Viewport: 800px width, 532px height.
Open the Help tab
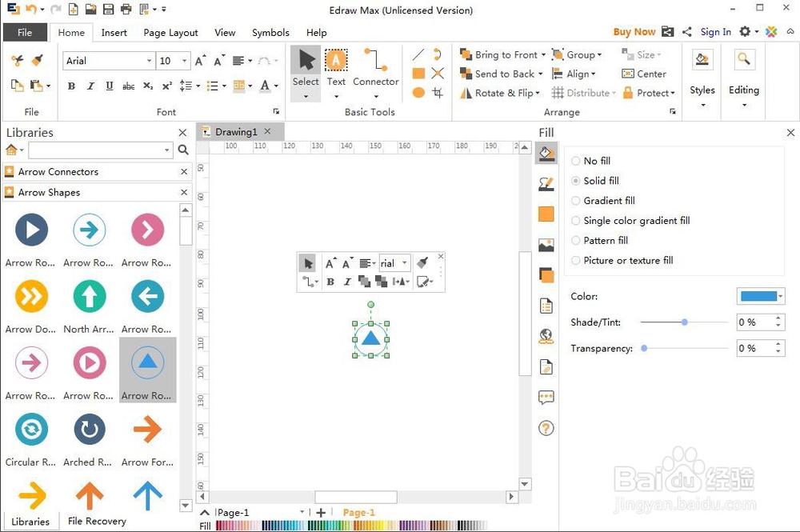pos(316,32)
